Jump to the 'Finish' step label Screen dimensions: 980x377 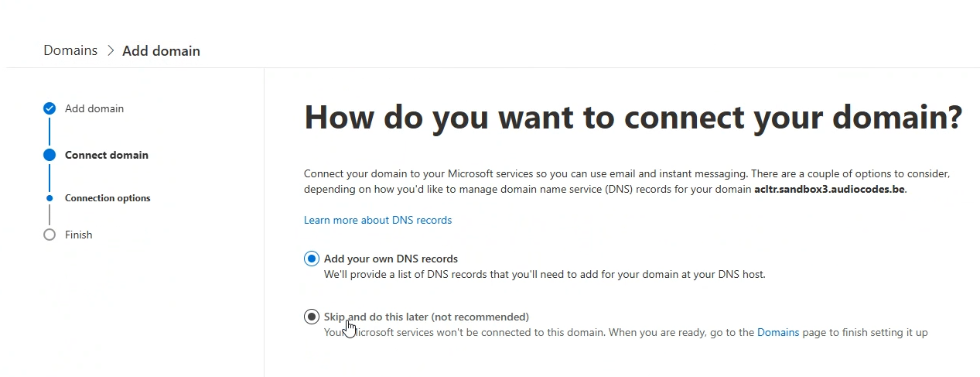[78, 235]
